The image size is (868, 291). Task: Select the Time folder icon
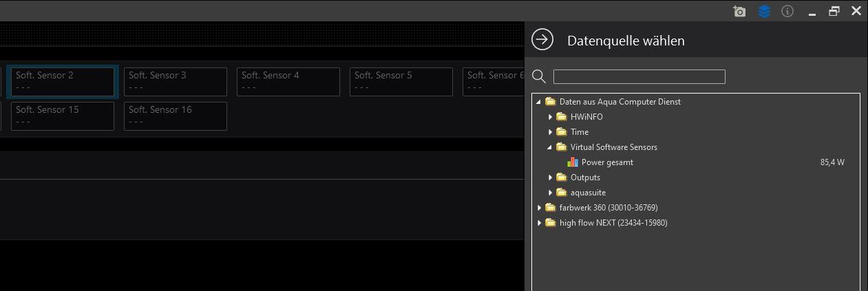[x=562, y=132]
